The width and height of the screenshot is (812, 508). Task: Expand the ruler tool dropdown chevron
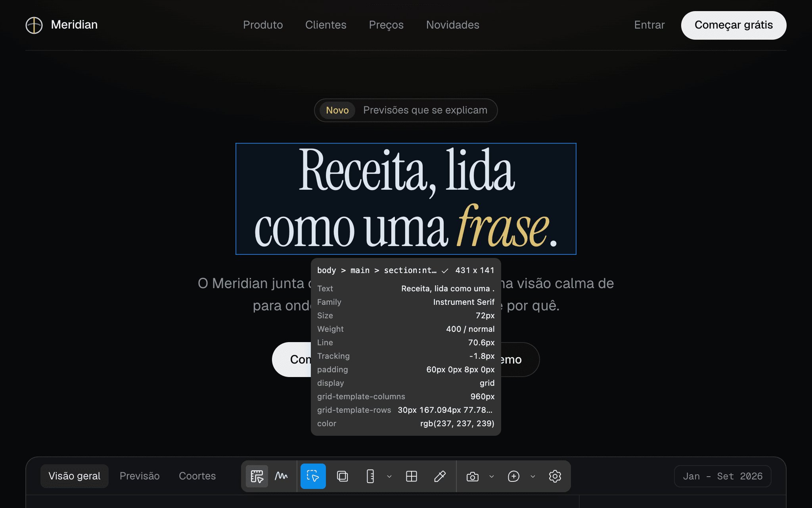[389, 476]
